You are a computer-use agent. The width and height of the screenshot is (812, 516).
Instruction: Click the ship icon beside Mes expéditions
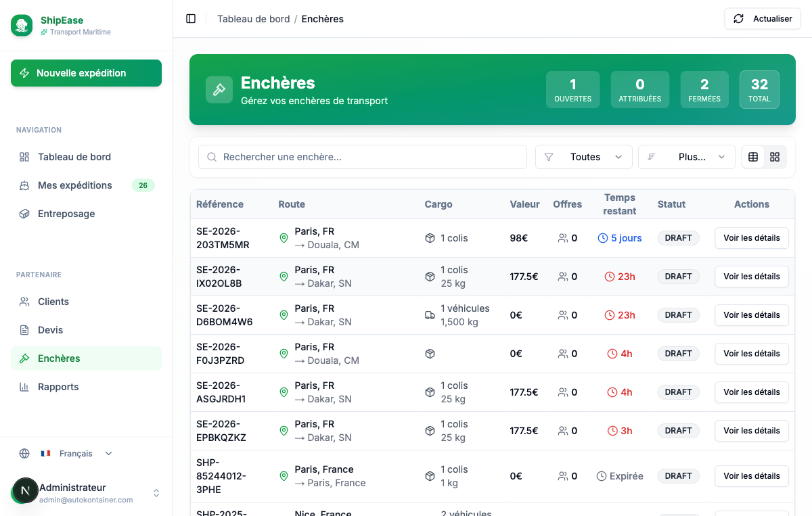(24, 185)
